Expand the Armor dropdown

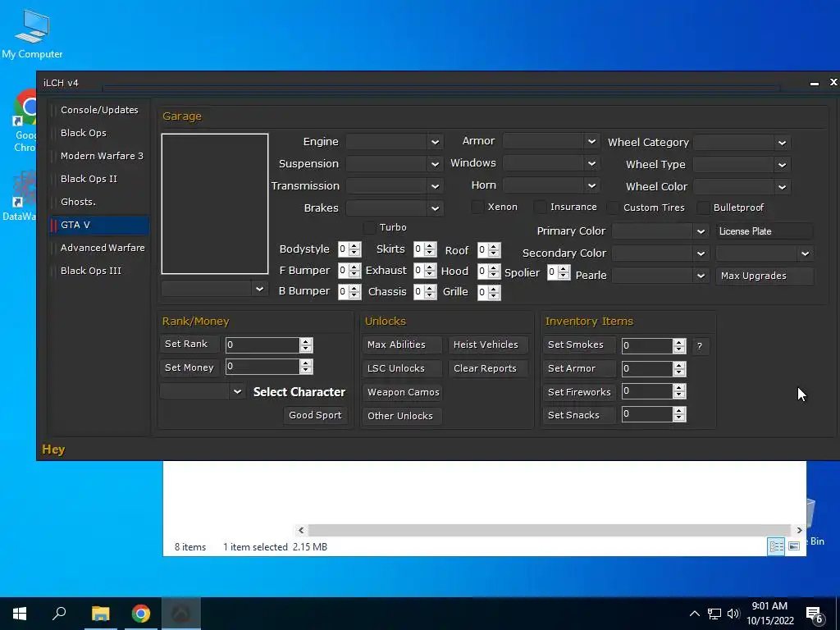(x=550, y=141)
